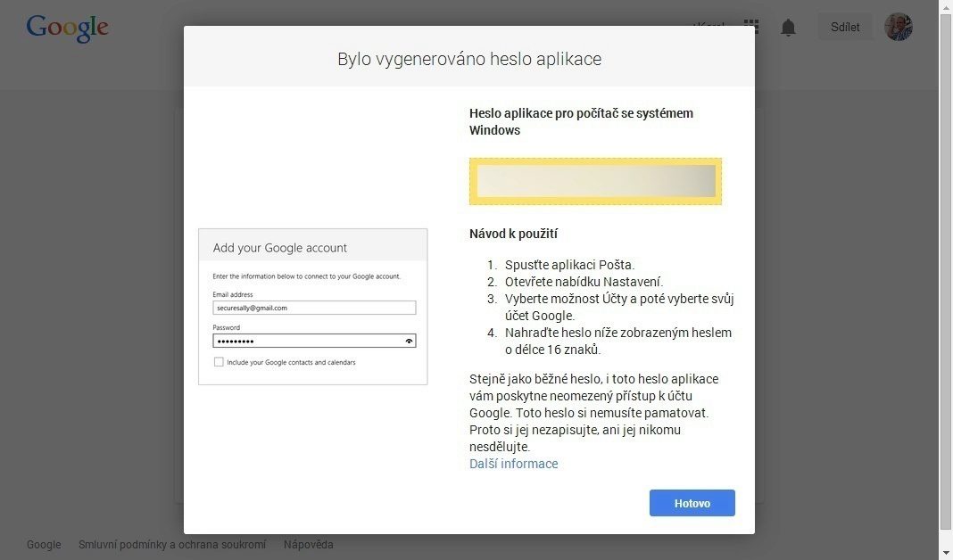953x560 pixels.
Task: Click the dialog title 'Bylo vygenerováno heslo aplikace'
Action: (x=469, y=59)
